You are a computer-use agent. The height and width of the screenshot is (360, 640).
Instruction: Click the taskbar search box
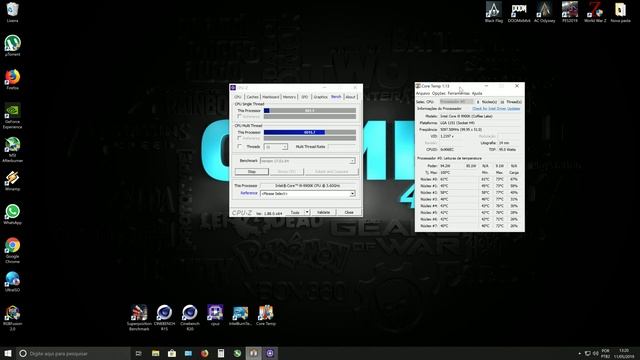[73, 353]
